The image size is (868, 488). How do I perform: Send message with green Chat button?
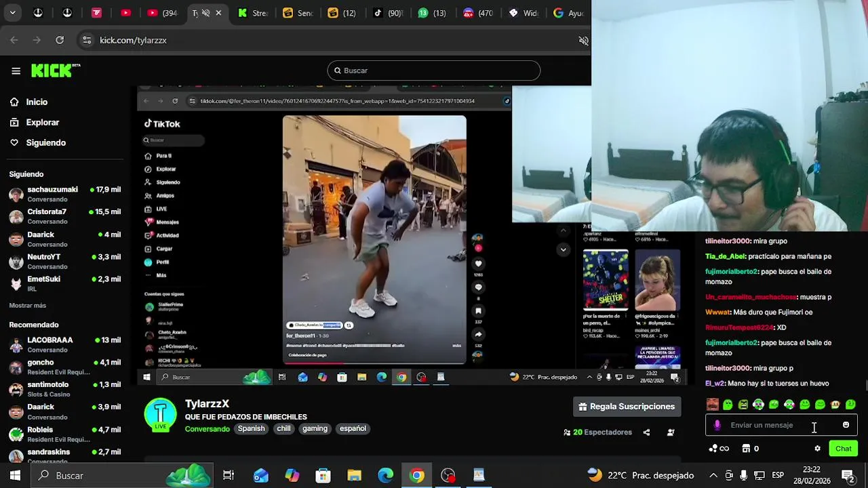tap(843, 449)
